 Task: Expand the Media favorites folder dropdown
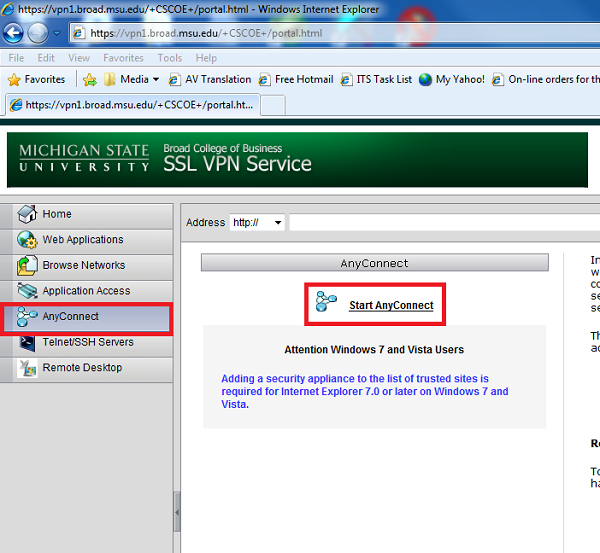click(156, 80)
